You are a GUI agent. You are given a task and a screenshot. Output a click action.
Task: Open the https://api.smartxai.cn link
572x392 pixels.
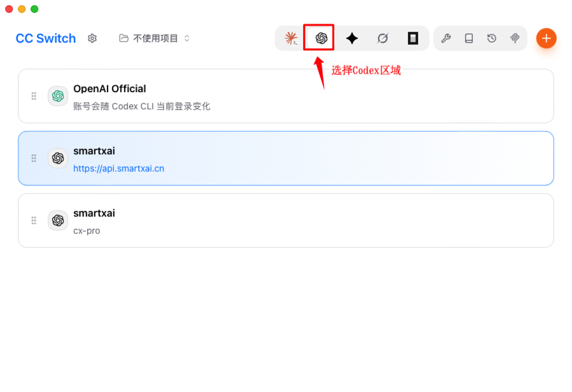tap(119, 168)
